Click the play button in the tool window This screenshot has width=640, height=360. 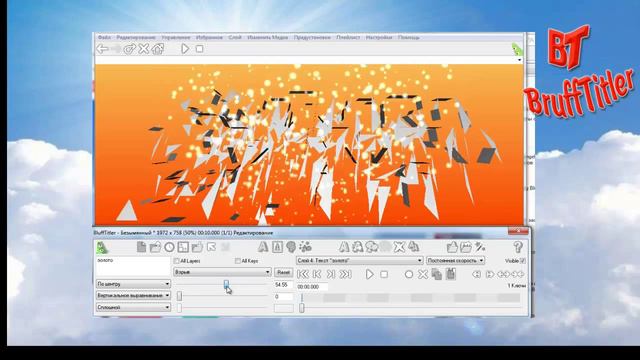click(x=369, y=274)
